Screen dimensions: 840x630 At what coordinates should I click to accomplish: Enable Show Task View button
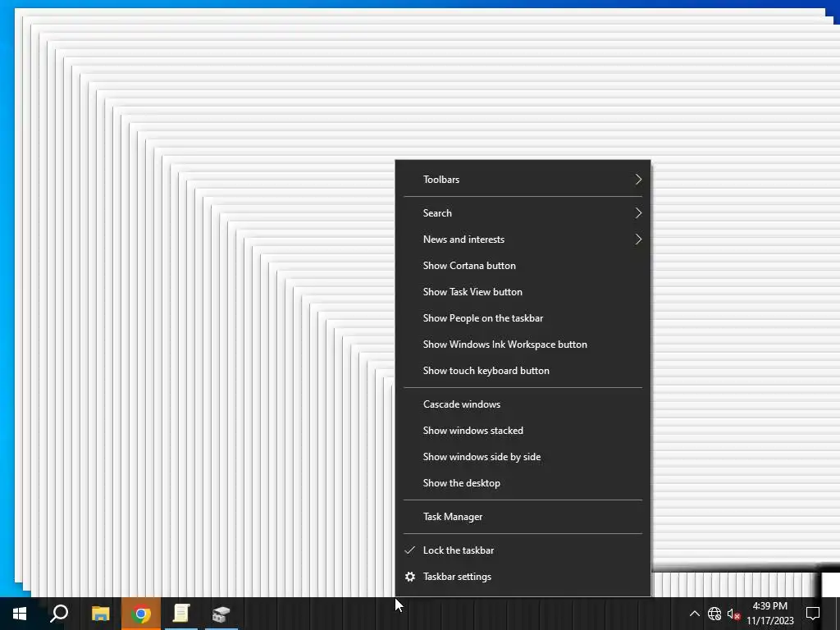[523, 292]
